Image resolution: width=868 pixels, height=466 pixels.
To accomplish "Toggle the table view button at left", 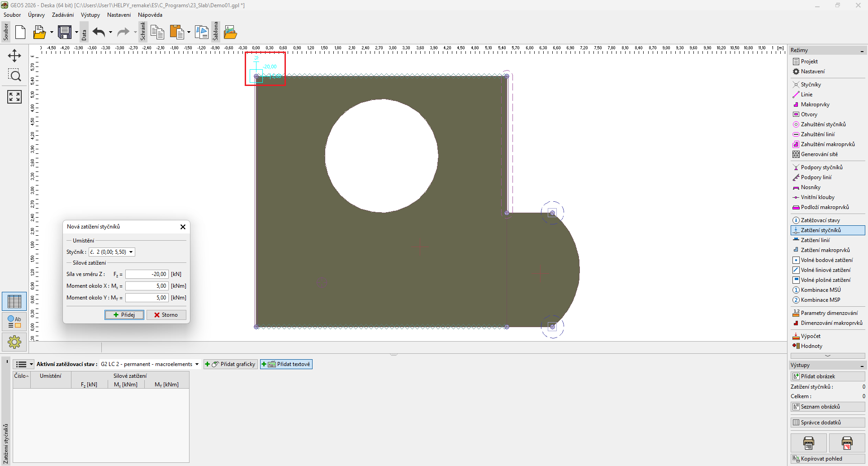I will tap(14, 301).
